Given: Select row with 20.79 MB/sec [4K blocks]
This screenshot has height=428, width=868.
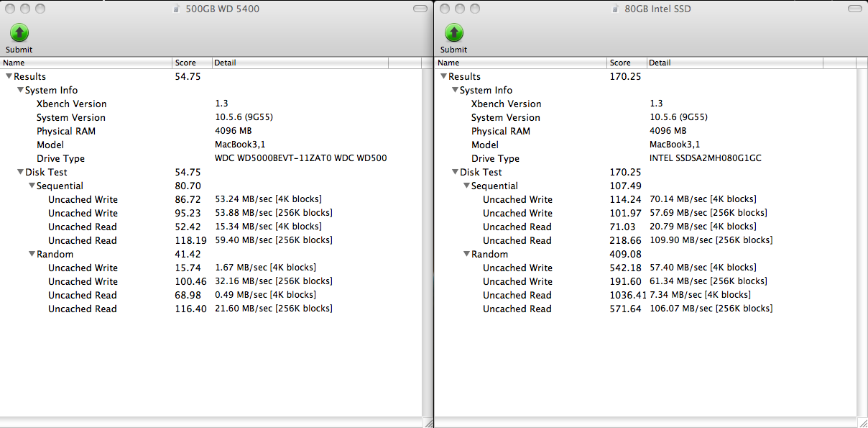Looking at the screenshot, I should (645, 227).
